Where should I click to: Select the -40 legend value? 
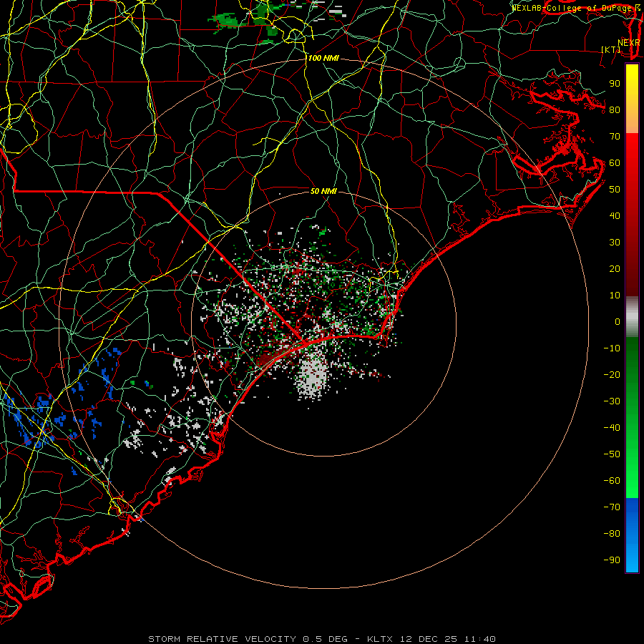click(x=612, y=428)
